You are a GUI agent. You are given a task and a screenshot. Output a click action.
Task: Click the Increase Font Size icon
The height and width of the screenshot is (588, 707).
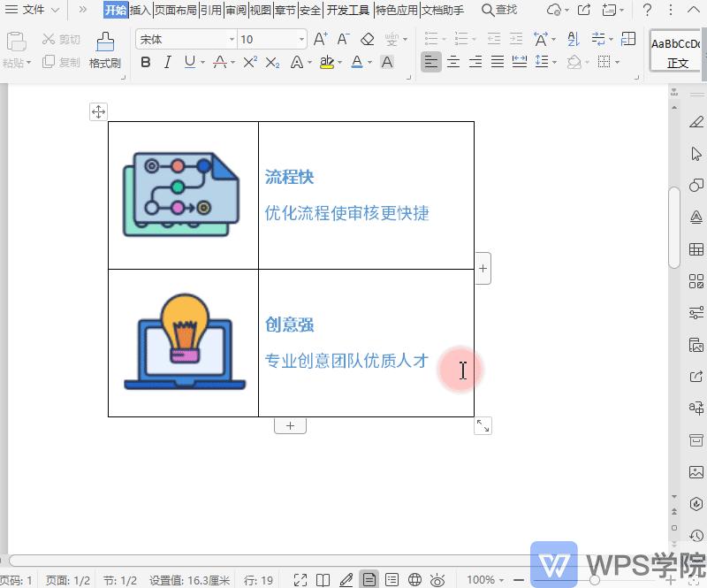(320, 39)
